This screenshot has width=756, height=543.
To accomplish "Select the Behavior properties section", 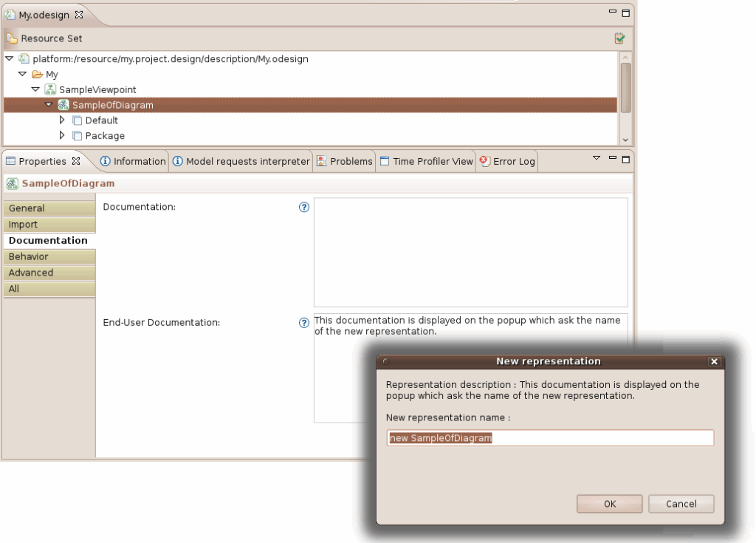I will point(29,257).
